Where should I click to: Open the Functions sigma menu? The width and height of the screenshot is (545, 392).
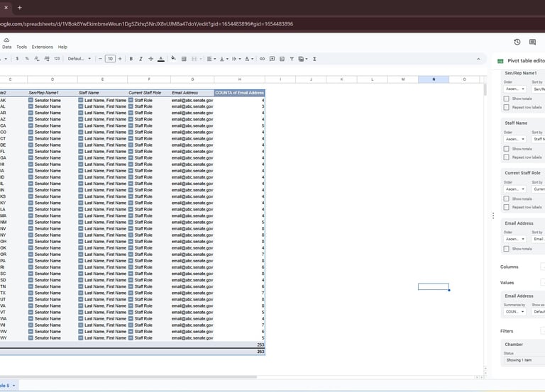point(314,59)
